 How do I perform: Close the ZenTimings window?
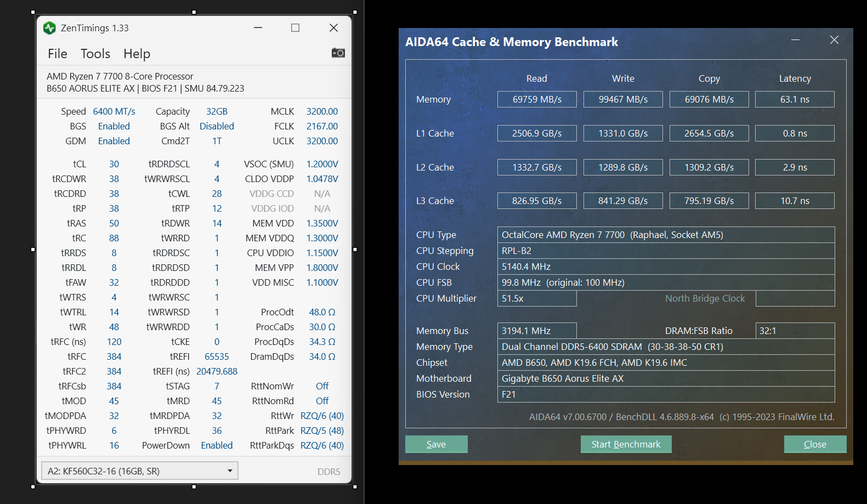[x=333, y=28]
